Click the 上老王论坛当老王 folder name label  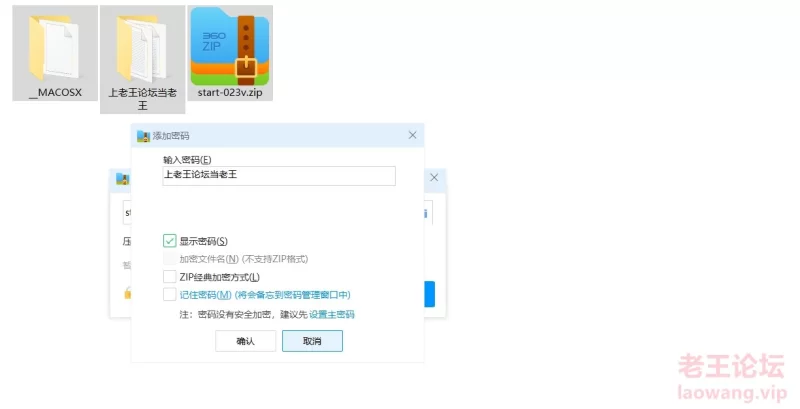142,99
